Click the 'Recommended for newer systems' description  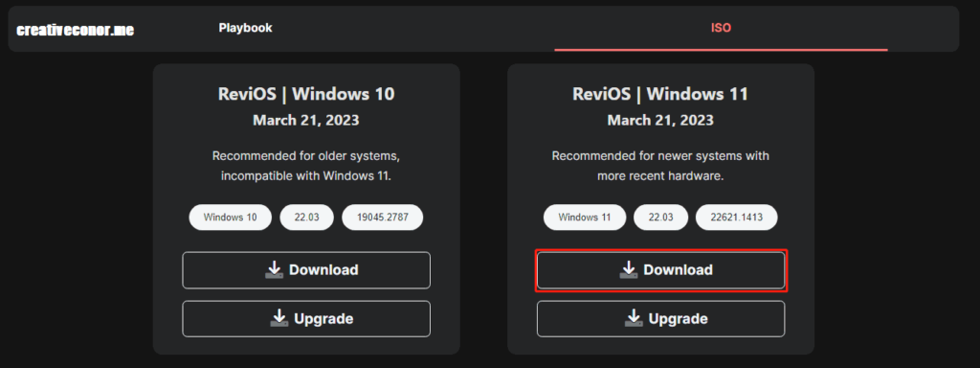click(x=660, y=166)
